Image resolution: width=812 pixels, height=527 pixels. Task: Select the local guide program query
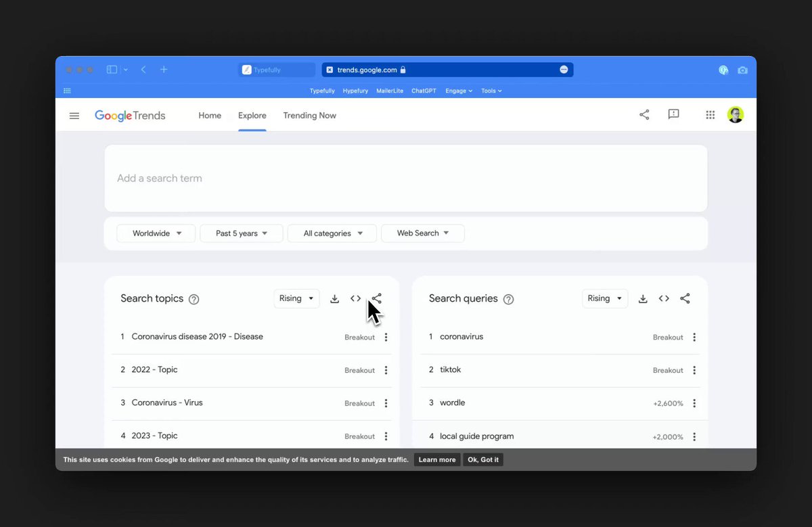coord(477,436)
